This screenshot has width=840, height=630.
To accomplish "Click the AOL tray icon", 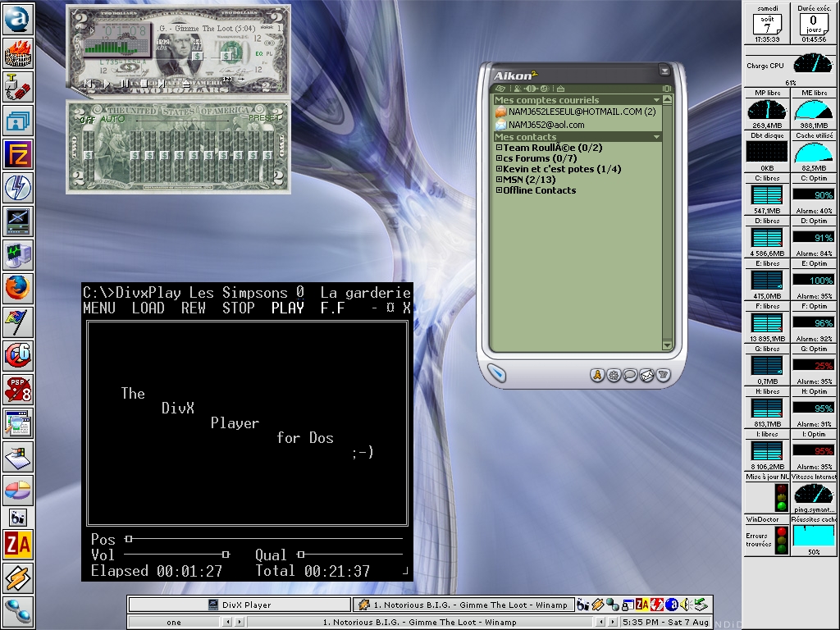I will click(x=672, y=605).
